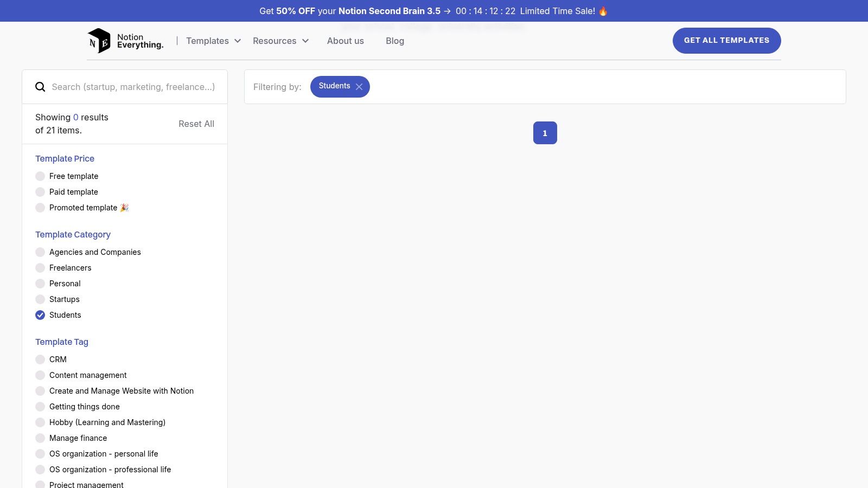The width and height of the screenshot is (868, 488).
Task: Click the Students filter chip label
Action: 334,86
